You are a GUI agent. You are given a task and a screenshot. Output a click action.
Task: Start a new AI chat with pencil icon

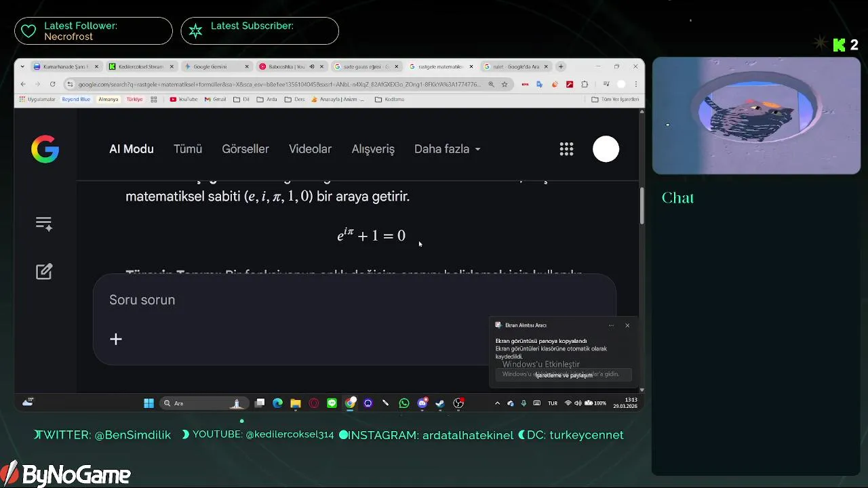44,272
